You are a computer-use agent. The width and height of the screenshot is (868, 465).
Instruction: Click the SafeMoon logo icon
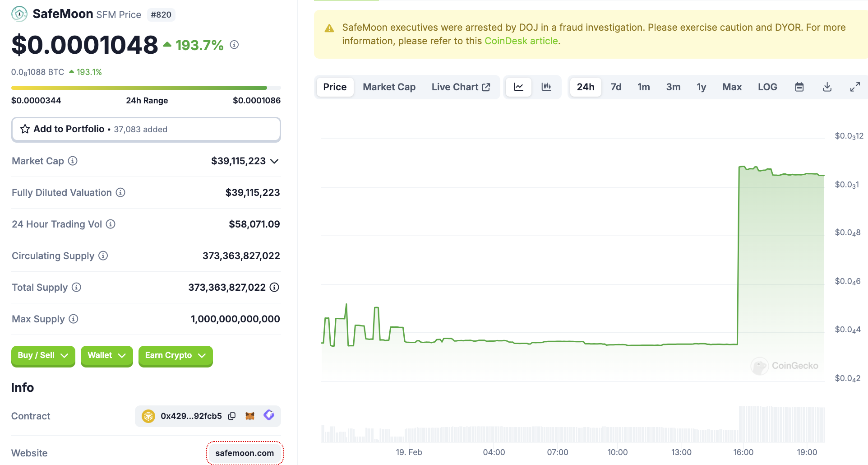click(19, 14)
